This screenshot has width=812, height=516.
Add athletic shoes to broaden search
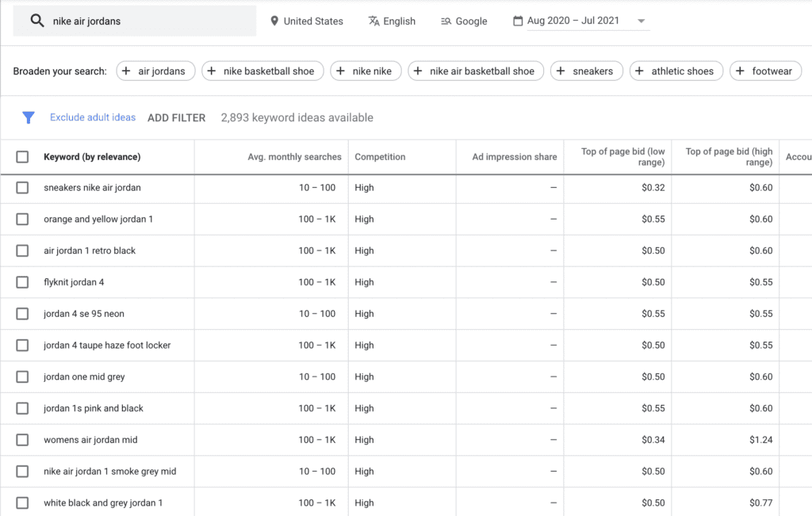click(x=676, y=71)
